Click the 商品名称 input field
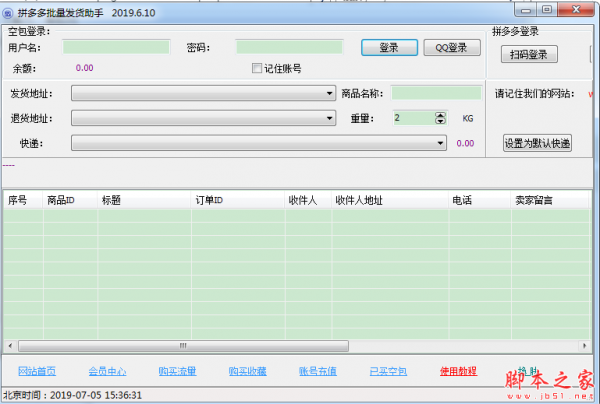The height and width of the screenshot is (404, 600). [436, 93]
